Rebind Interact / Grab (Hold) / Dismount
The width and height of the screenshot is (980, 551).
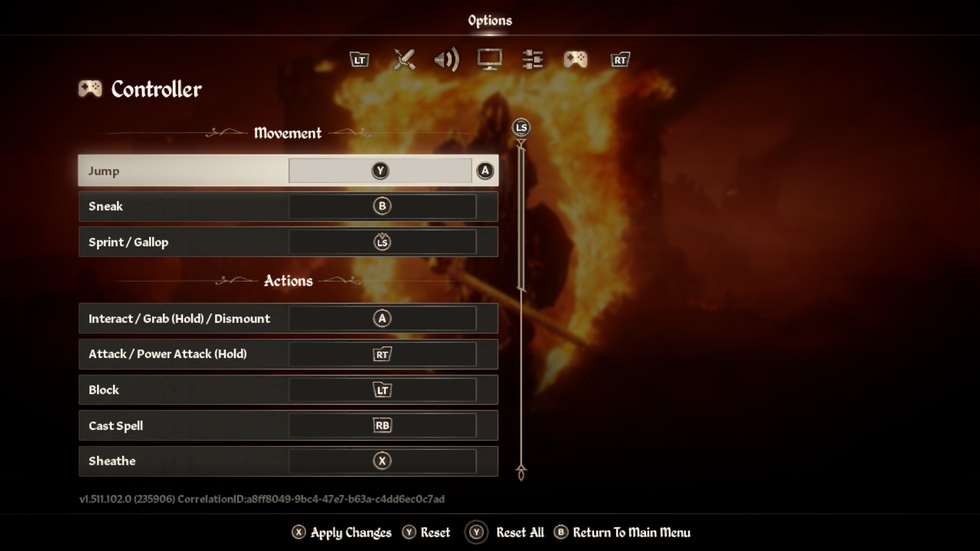[288, 318]
